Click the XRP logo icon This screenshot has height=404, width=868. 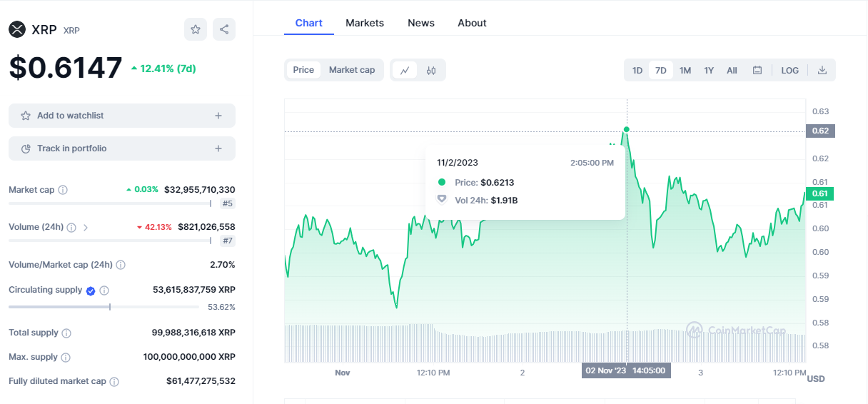(16, 29)
